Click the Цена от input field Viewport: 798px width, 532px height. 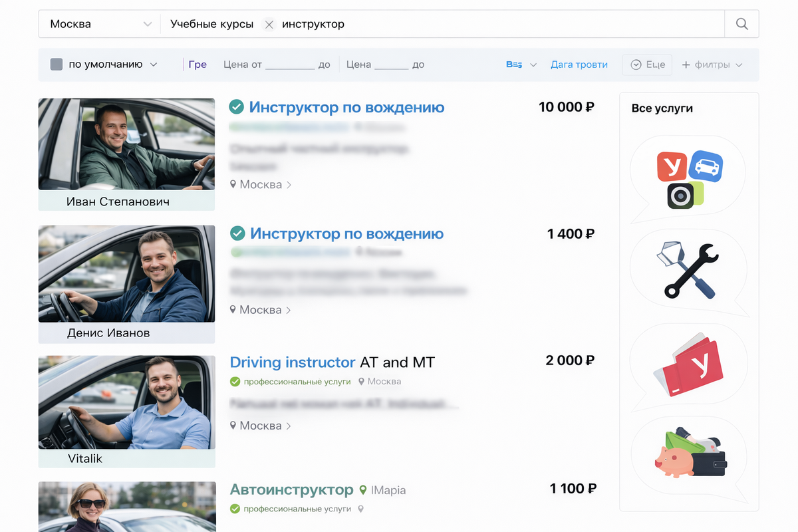[289, 65]
